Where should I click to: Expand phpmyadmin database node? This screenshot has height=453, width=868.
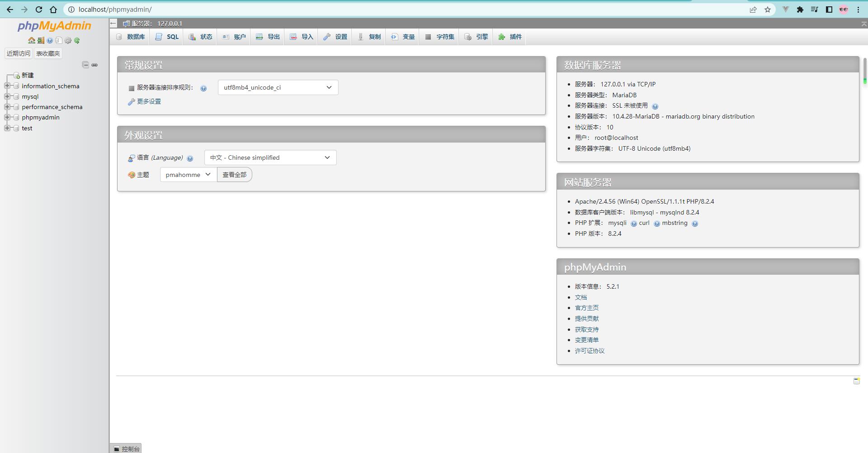(7, 117)
